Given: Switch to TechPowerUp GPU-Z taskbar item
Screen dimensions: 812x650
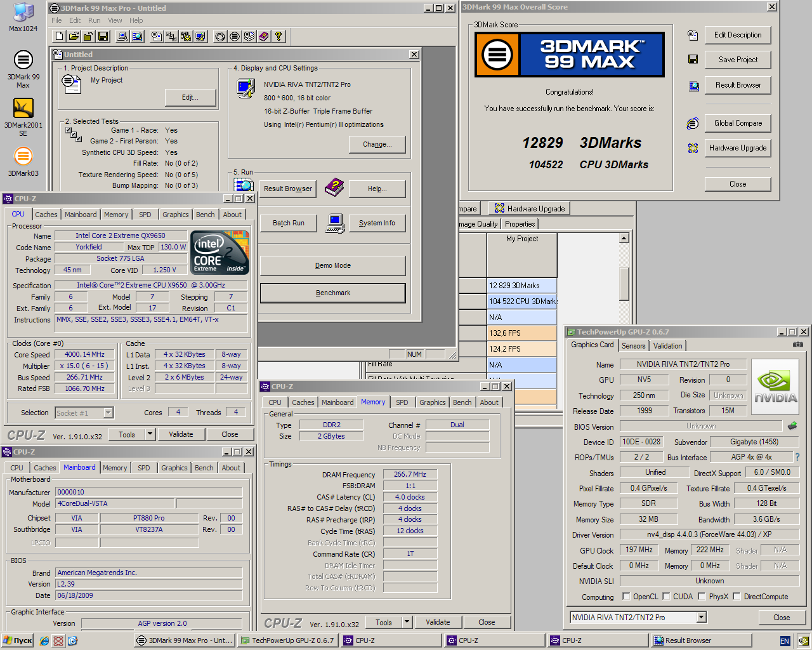Looking at the screenshot, I should (x=288, y=640).
